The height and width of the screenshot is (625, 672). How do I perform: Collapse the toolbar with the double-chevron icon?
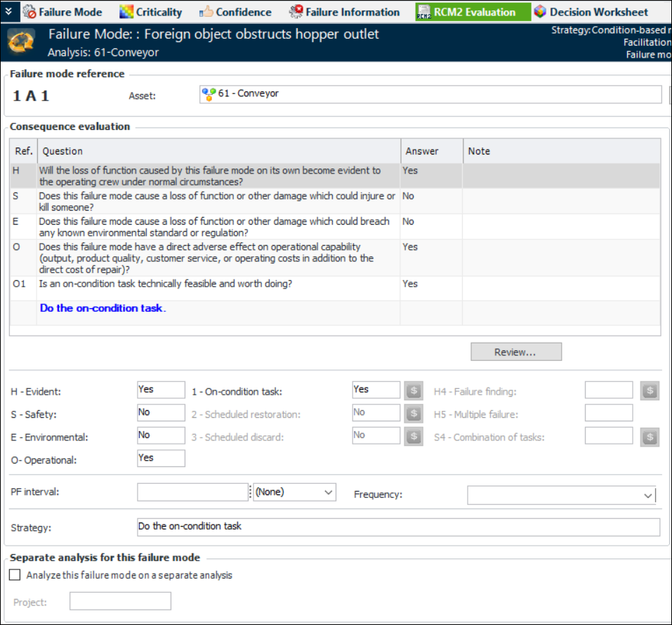click(9, 11)
